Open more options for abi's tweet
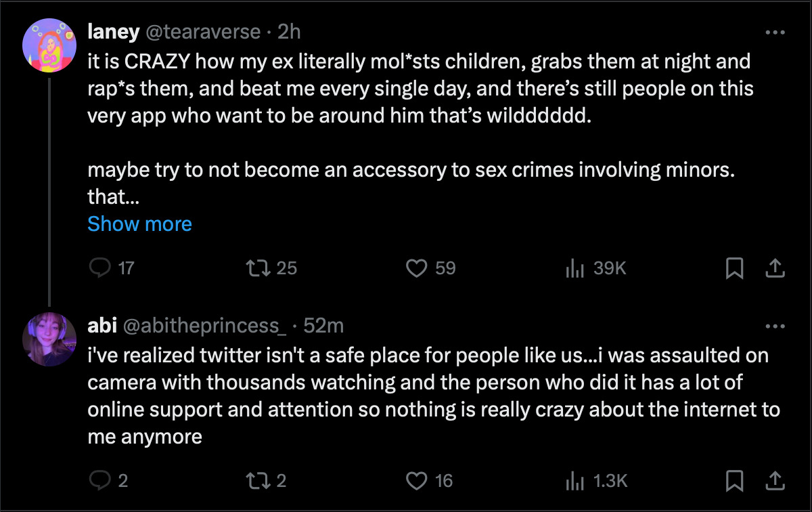 (x=774, y=326)
